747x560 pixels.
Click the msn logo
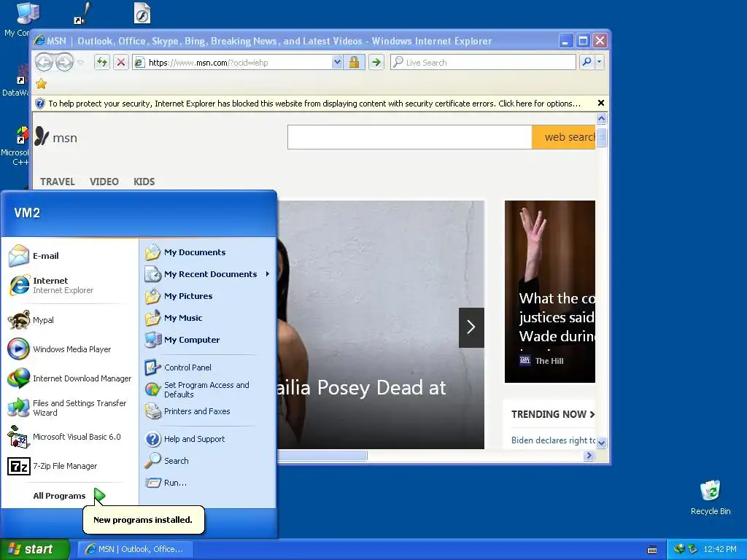point(55,137)
